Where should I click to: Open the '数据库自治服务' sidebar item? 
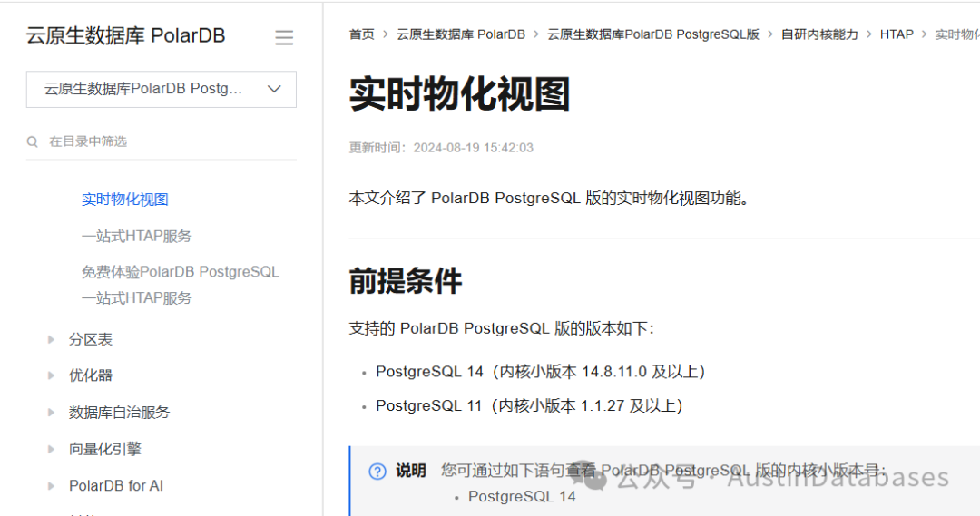[x=120, y=413]
